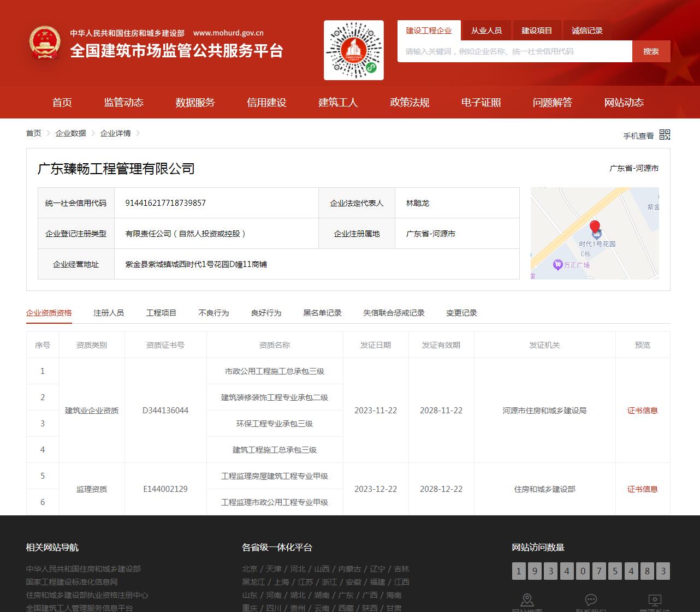
Task: Open the 北京 provincial platform link
Action: [x=250, y=569]
